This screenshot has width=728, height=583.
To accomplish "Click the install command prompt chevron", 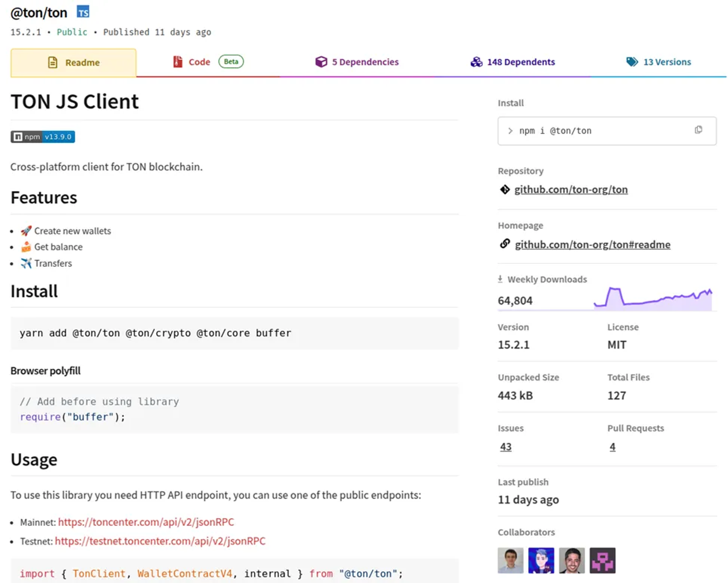I will [510, 131].
